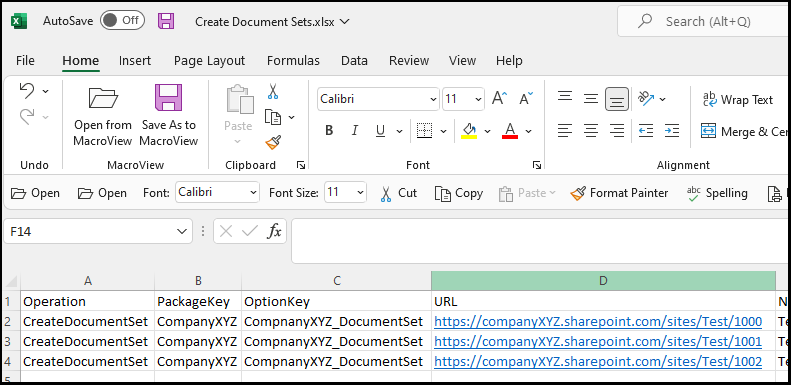Open quick toolbar Font Calibri combo box
The image size is (791, 385).
(217, 192)
